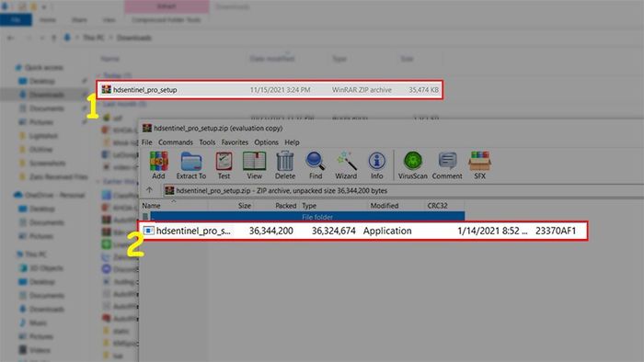
Task: Click the archive icon in WinRAR address bar
Action: click(169, 190)
